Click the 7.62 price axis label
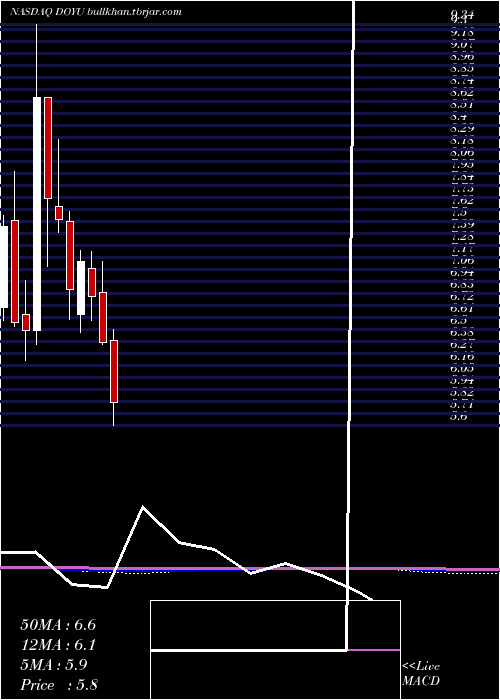Screen dimensions: 500x700 (x=462, y=201)
